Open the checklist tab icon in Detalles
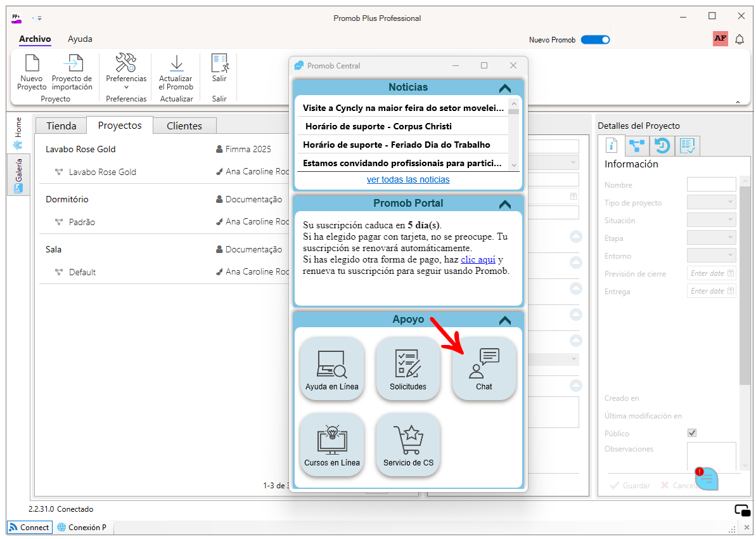Viewport: 756px width, 539px height. click(687, 145)
